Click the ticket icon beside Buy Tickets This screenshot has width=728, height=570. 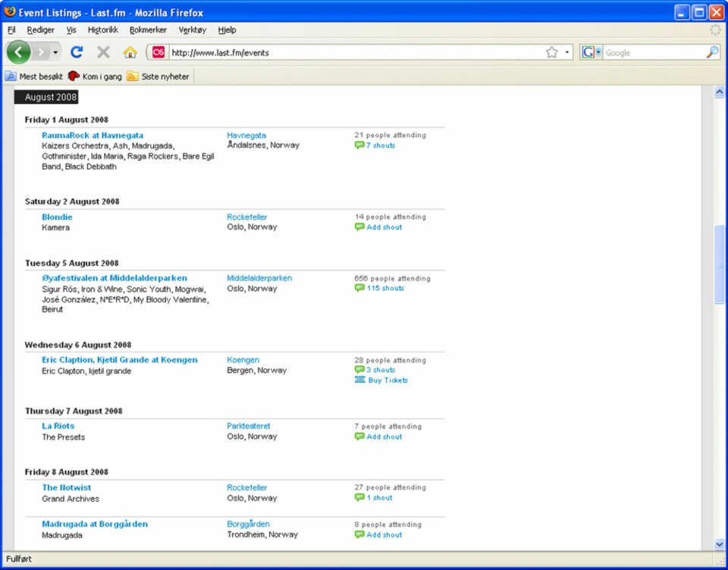[x=359, y=380]
